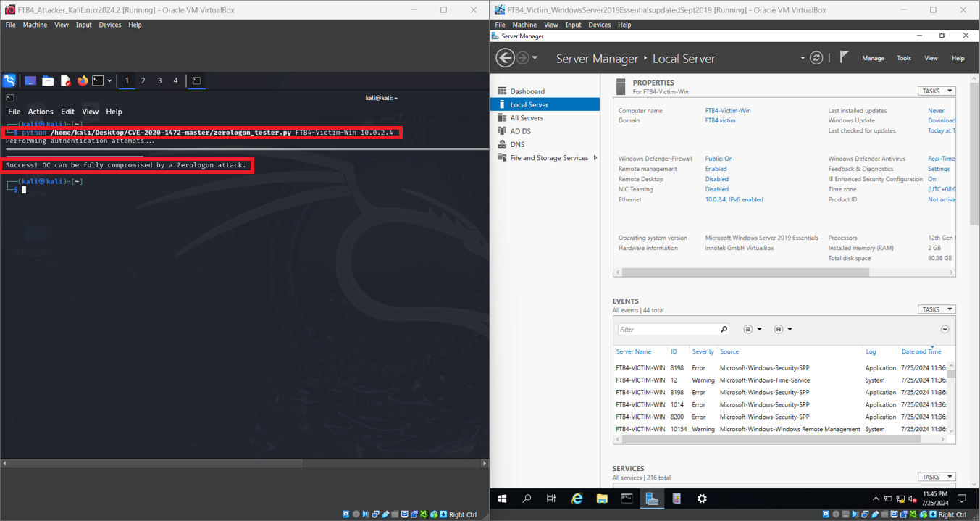
Task: Expand the events filter options chevron
Action: click(945, 330)
